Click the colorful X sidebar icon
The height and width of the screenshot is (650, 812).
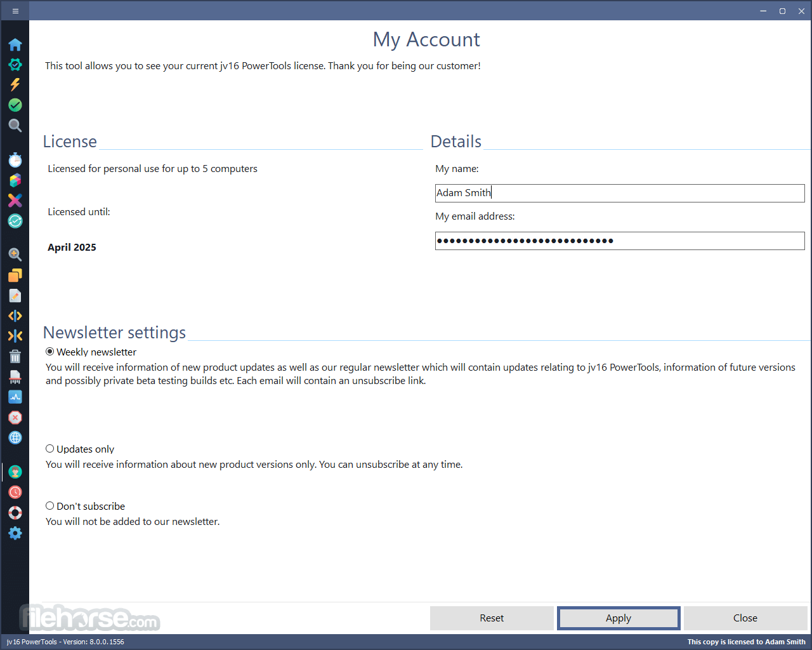click(15, 201)
